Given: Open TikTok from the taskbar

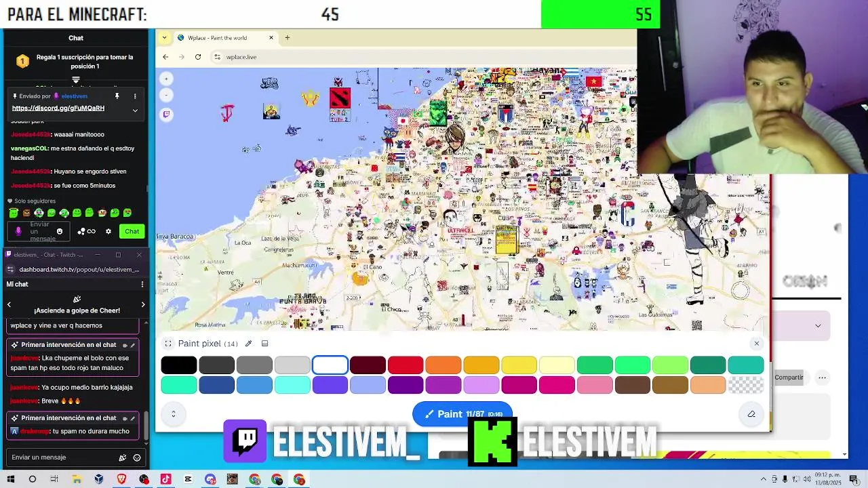Looking at the screenshot, I should pos(165,479).
